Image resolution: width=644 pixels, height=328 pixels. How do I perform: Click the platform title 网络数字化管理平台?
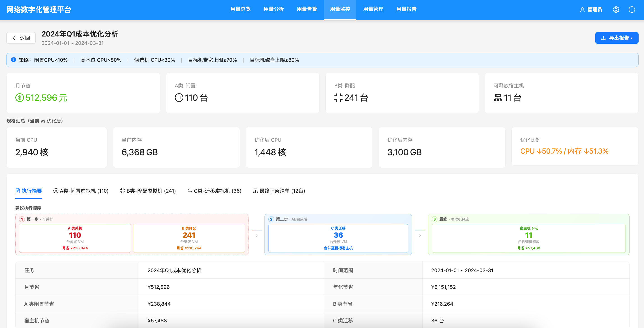coord(39,9)
